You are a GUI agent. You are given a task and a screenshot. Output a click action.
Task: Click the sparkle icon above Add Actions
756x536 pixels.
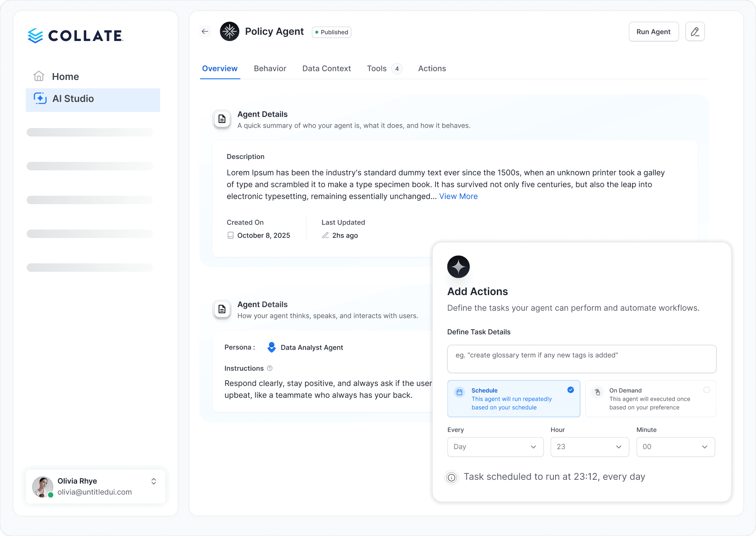point(458,267)
